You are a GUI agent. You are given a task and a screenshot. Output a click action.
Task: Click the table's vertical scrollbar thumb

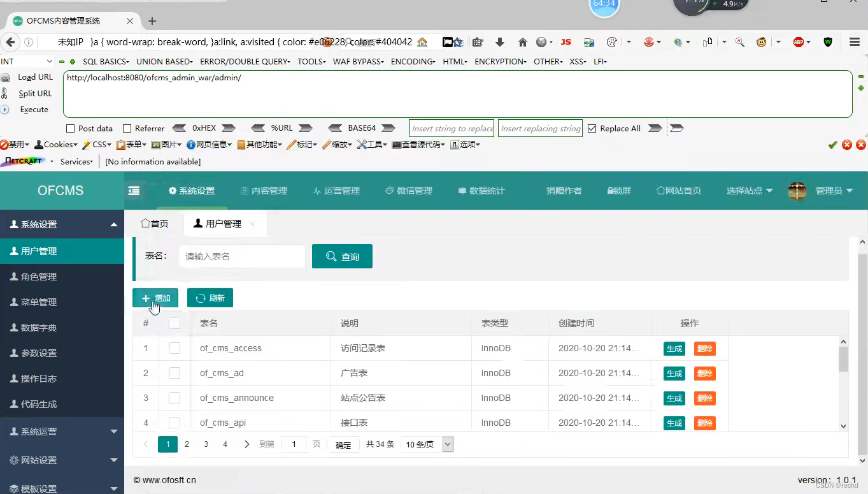tap(843, 359)
